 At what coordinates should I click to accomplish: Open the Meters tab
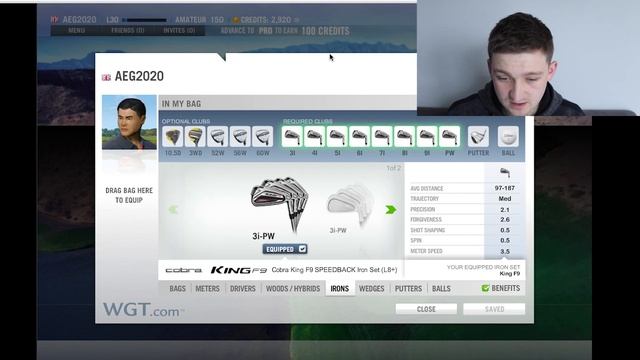pos(207,289)
